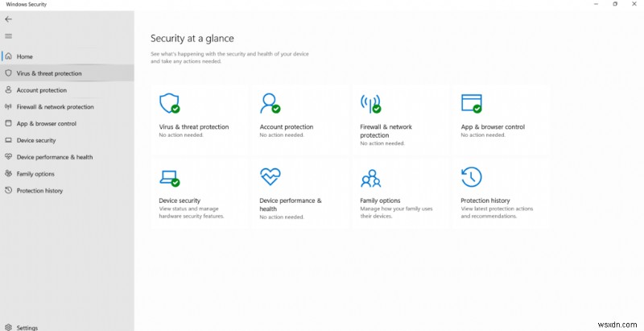Close the Windows Security window

pyautogui.click(x=634, y=4)
